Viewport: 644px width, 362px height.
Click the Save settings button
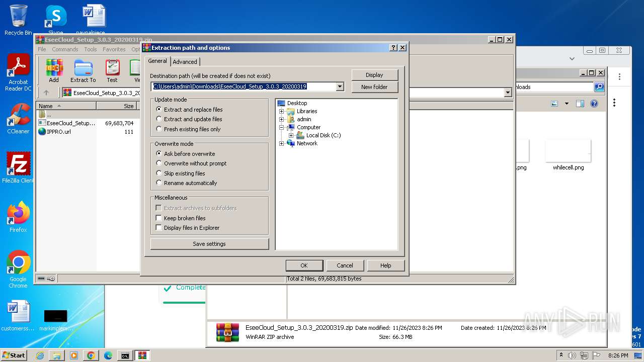pyautogui.click(x=209, y=244)
